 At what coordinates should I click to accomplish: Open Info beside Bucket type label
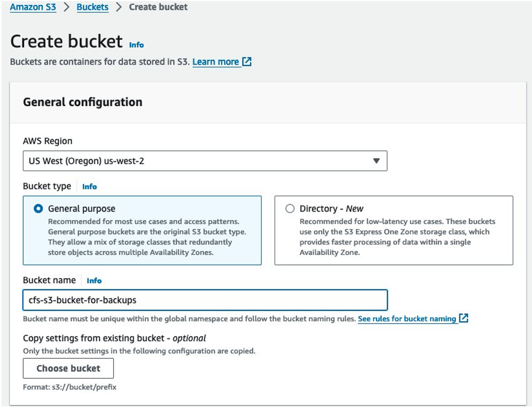[x=90, y=186]
